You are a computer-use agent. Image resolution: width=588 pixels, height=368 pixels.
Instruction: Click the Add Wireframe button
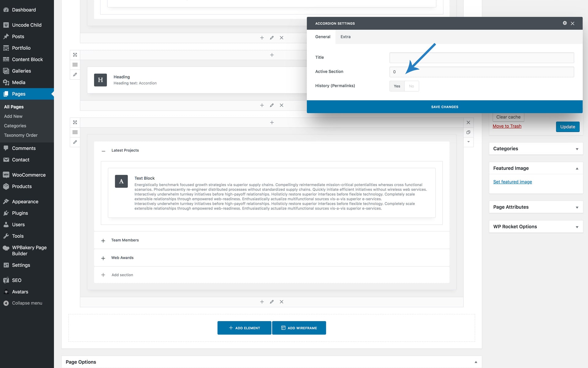point(299,328)
